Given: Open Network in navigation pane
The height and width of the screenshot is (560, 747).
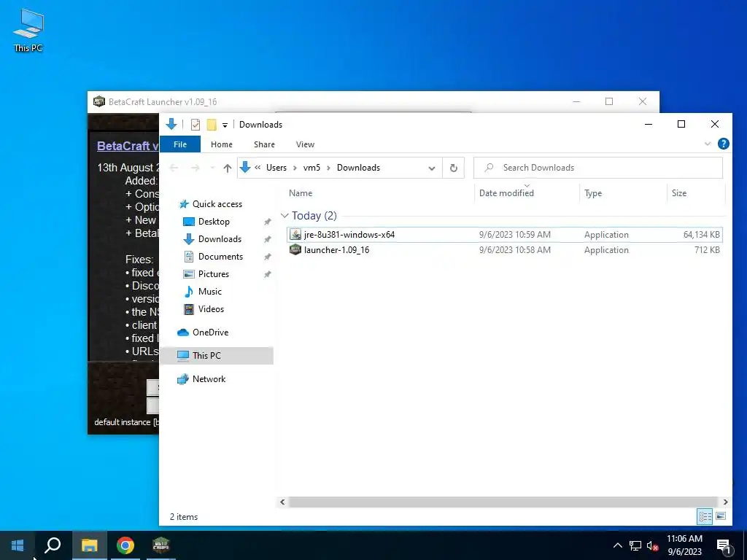Looking at the screenshot, I should pyautogui.click(x=209, y=379).
